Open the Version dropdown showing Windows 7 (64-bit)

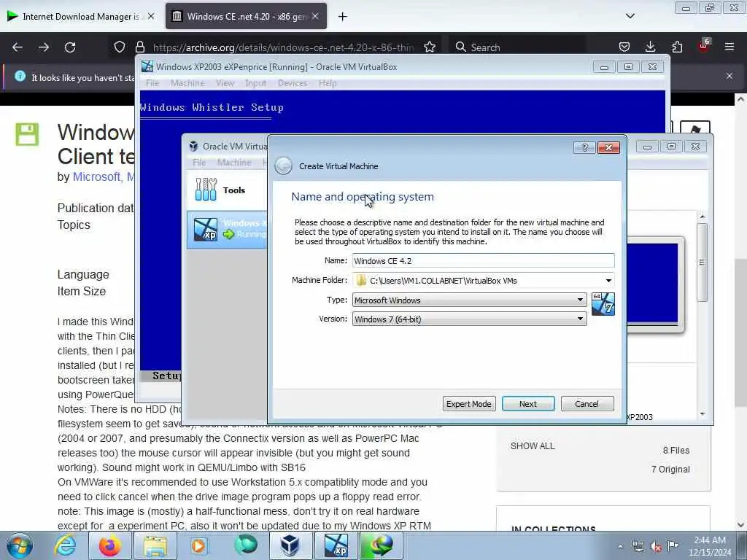469,319
